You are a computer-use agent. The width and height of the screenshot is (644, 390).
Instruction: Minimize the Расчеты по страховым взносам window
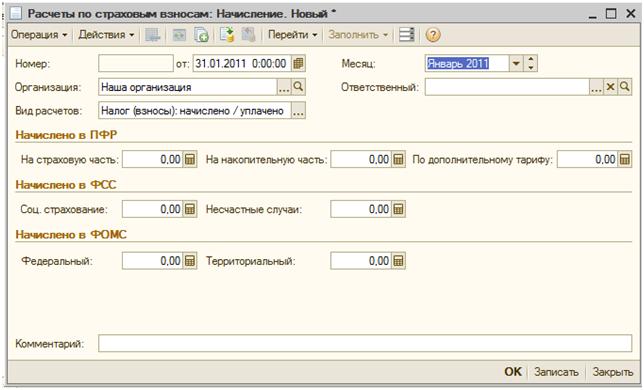(x=593, y=15)
